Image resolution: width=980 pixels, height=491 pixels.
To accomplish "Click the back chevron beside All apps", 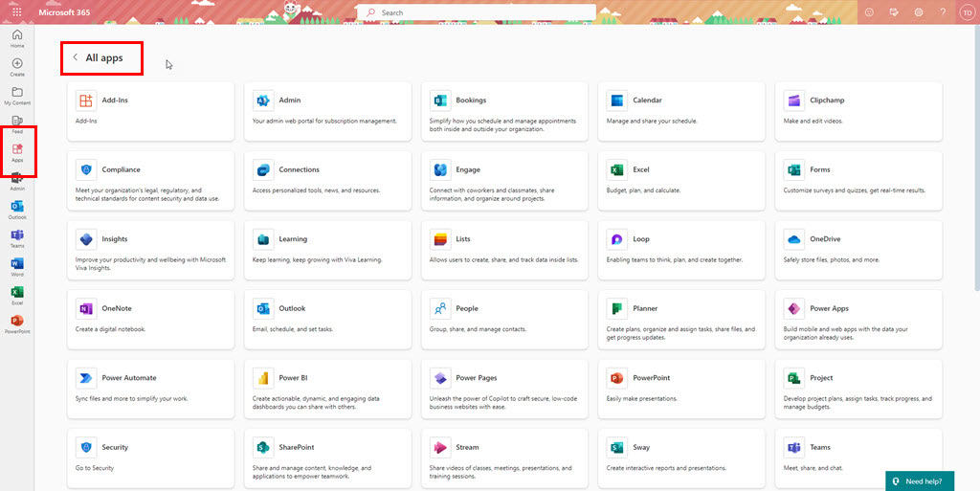I will point(75,57).
